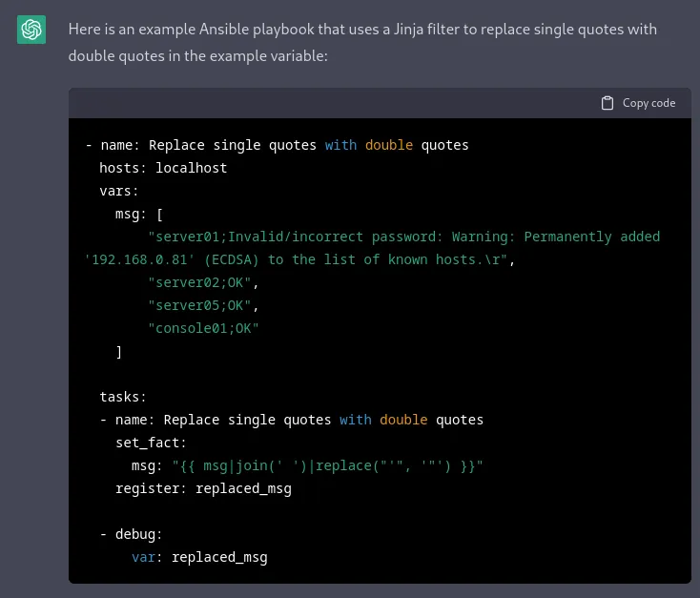700x598 pixels.
Task: Click the closing bracket ']' line
Action: (x=119, y=352)
